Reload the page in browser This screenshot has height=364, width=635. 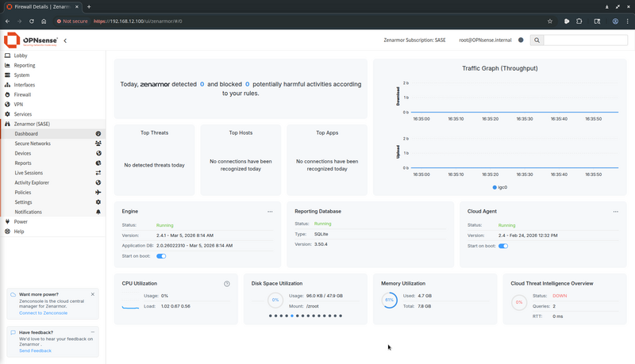[x=32, y=21]
